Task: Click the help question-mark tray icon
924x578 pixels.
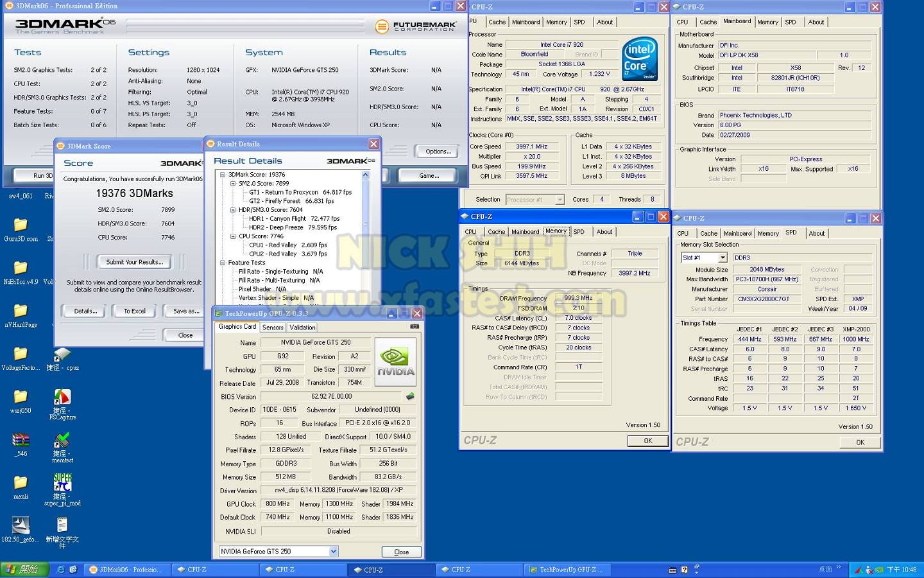Action: click(685, 570)
